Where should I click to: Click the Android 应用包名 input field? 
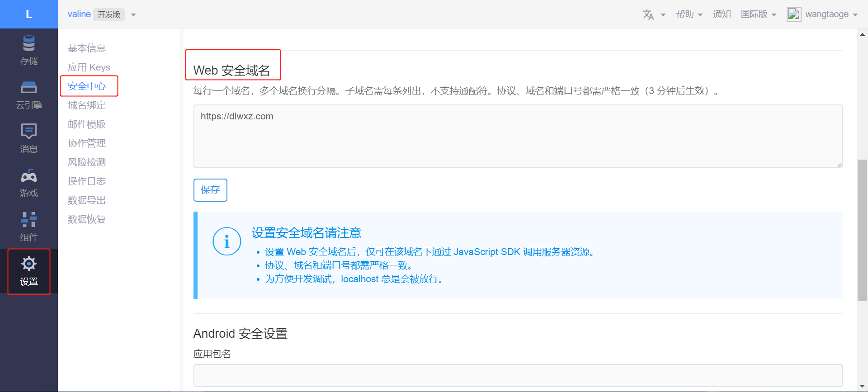pyautogui.click(x=518, y=375)
